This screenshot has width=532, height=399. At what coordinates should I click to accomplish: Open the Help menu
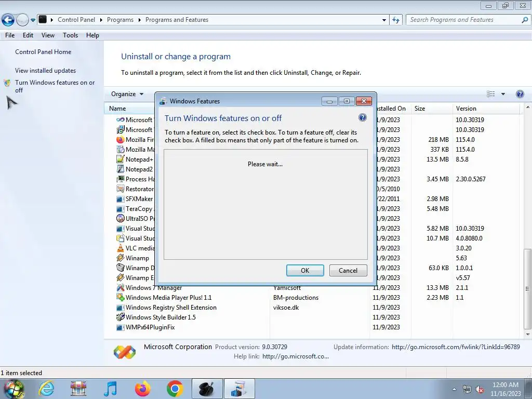tap(92, 35)
